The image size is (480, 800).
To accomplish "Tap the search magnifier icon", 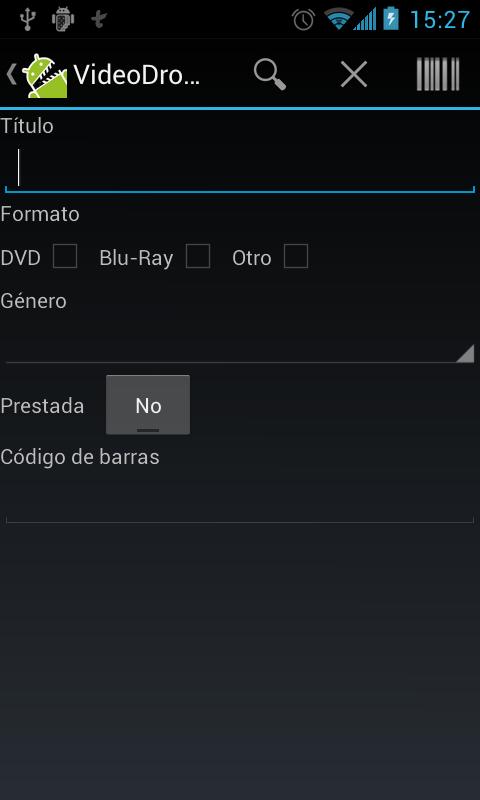I will pyautogui.click(x=270, y=74).
